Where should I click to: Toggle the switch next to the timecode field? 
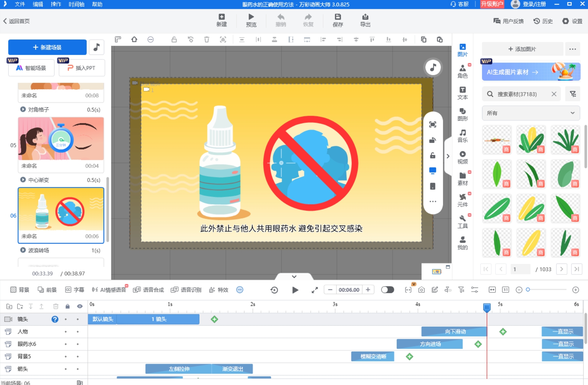387,290
